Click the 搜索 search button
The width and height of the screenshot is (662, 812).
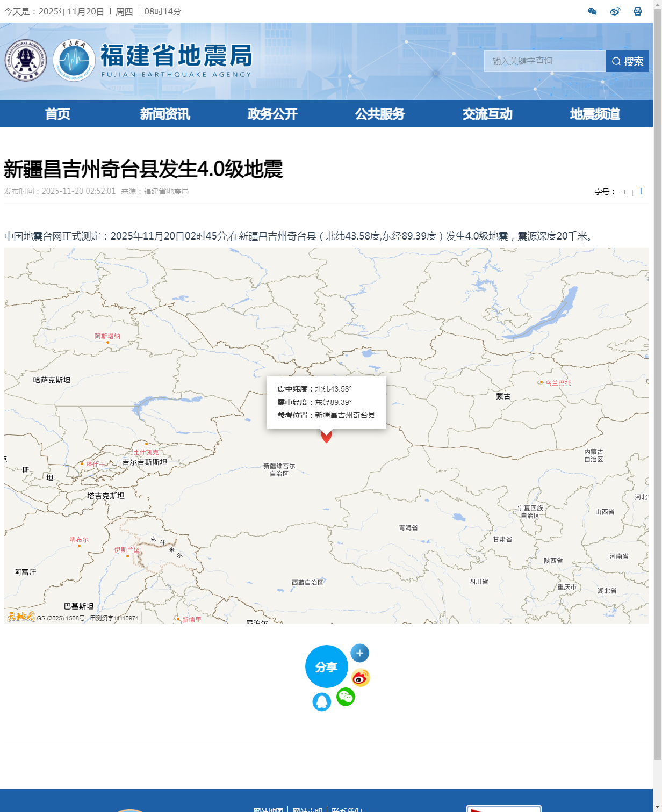629,61
